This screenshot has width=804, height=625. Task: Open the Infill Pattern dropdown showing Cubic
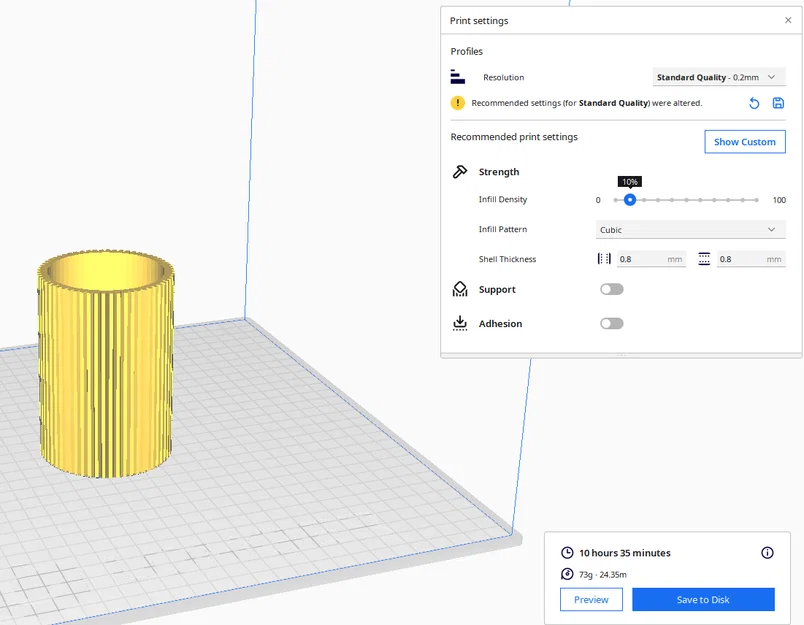(x=690, y=229)
